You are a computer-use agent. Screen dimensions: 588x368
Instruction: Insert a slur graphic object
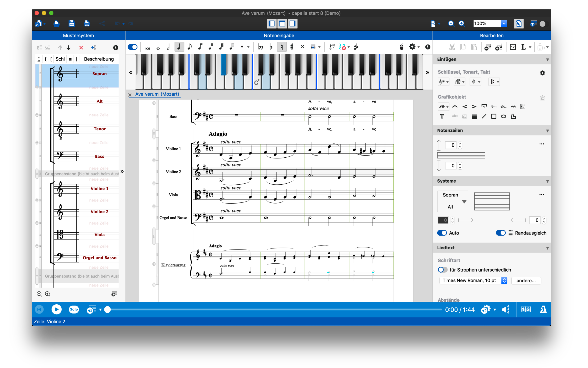click(x=455, y=106)
